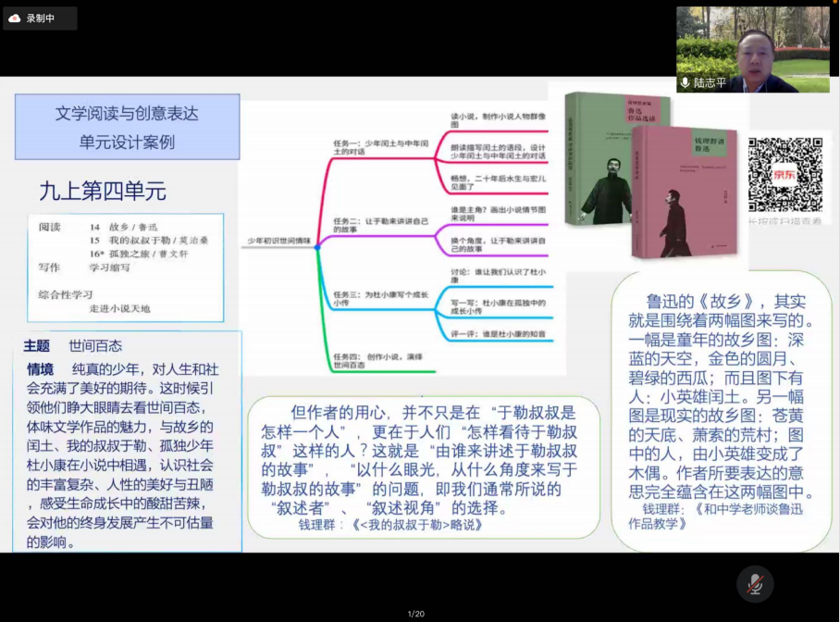This screenshot has height=622, width=840.
Task: Select node 任务四:创作小说,演绎世间百态
Action: pos(378,360)
